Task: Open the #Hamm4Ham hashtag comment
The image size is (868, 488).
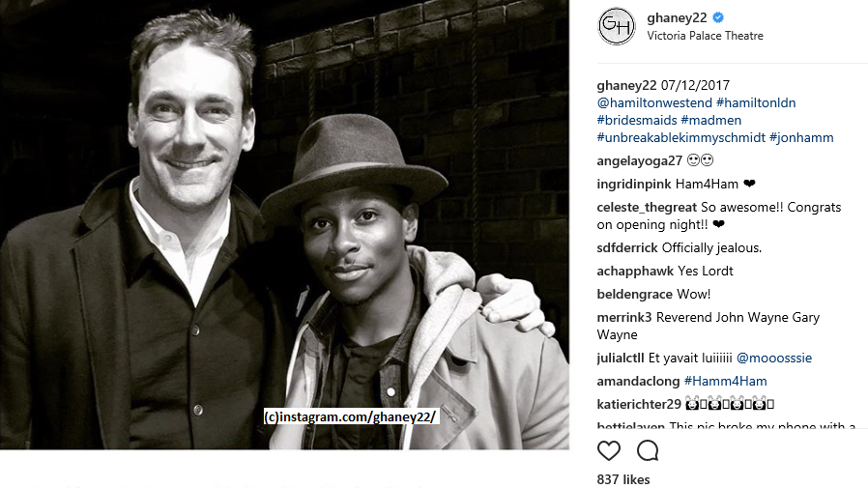Action: (x=725, y=381)
